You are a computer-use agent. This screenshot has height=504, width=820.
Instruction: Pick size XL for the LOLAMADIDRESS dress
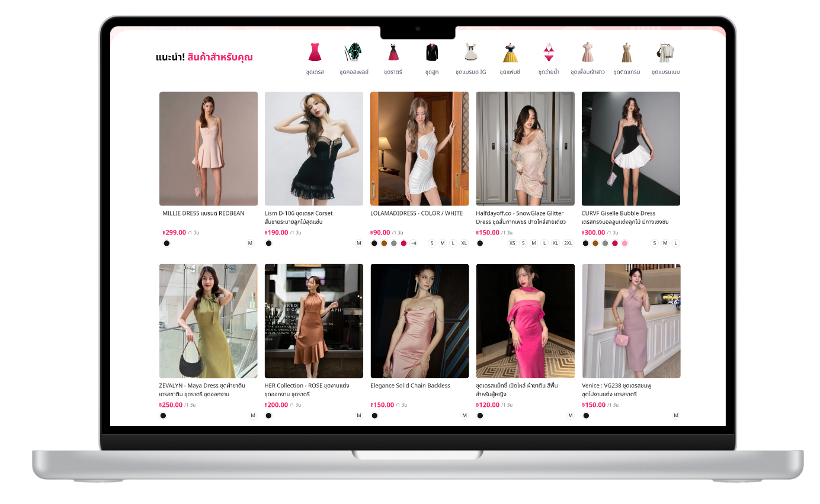[464, 243]
